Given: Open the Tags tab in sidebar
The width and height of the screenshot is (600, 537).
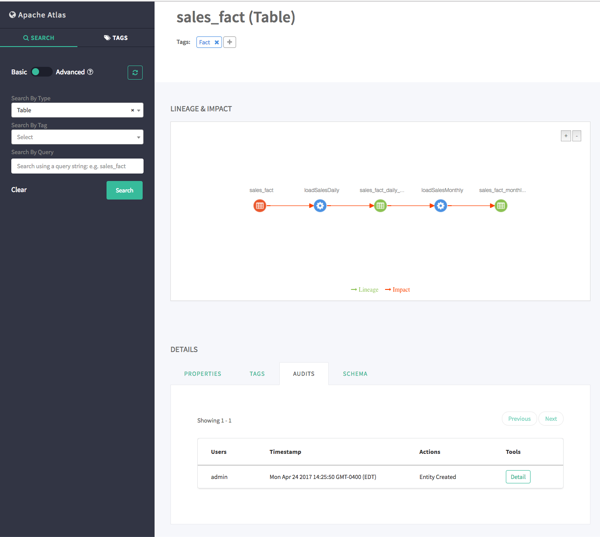Looking at the screenshot, I should tap(116, 38).
